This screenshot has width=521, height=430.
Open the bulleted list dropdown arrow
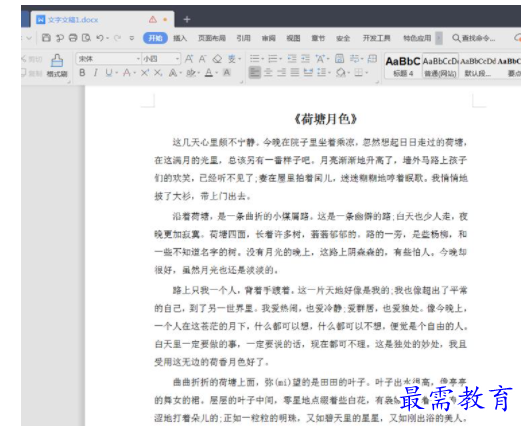tap(262, 59)
